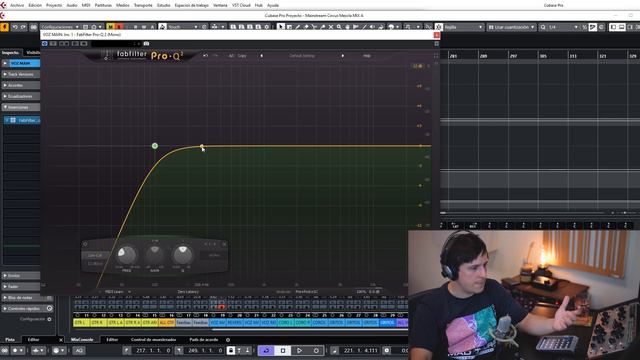The width and height of the screenshot is (640, 360).
Task: Select the Object Selection arrow tool
Action: click(281, 27)
